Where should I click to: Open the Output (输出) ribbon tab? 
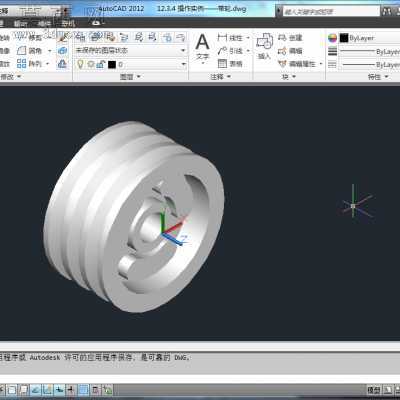21,23
